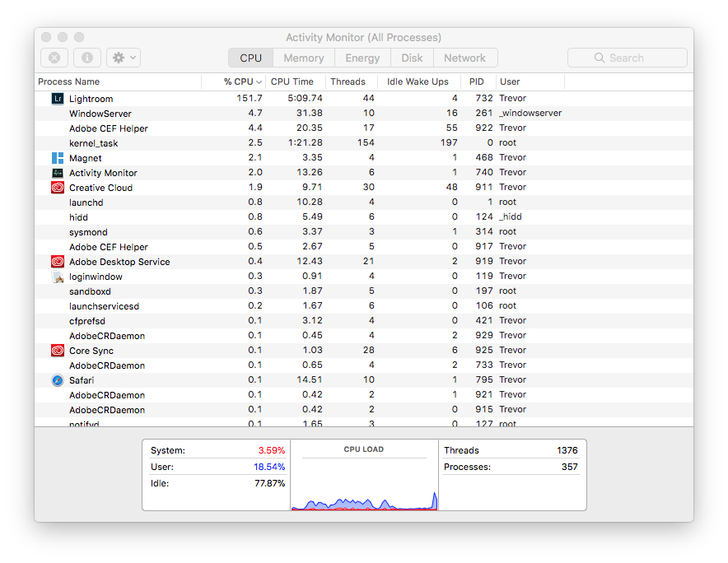The height and width of the screenshot is (563, 728).
Task: Click the Creative Cloud app icon
Action: (57, 188)
